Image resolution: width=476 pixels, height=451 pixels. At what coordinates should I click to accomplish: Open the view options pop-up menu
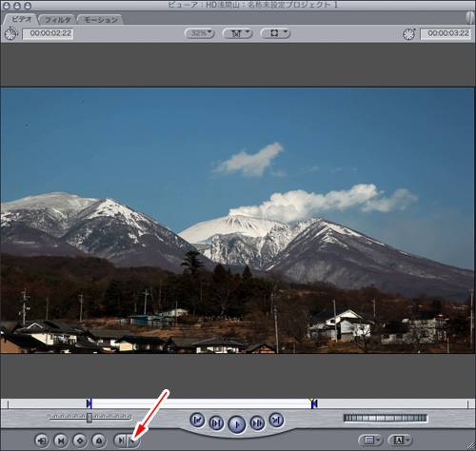click(x=275, y=33)
